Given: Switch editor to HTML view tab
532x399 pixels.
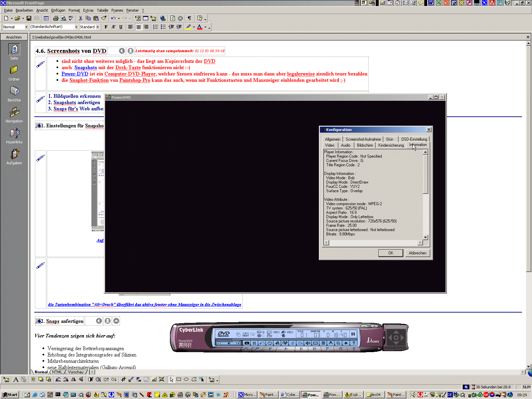Looking at the screenshot, I should (x=57, y=372).
